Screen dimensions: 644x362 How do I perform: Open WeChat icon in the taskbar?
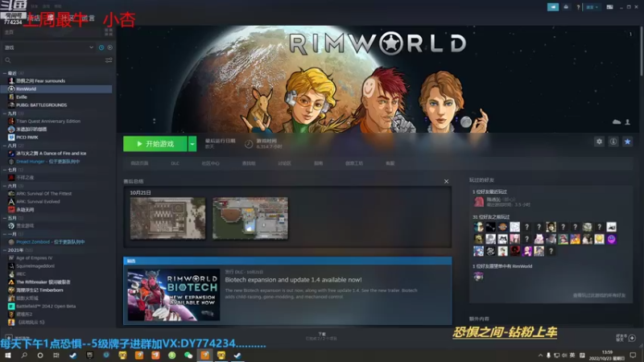[x=188, y=355]
